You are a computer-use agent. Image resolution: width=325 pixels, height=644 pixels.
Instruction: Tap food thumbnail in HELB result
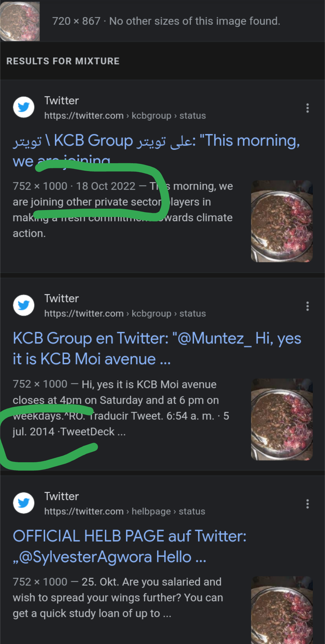click(282, 609)
